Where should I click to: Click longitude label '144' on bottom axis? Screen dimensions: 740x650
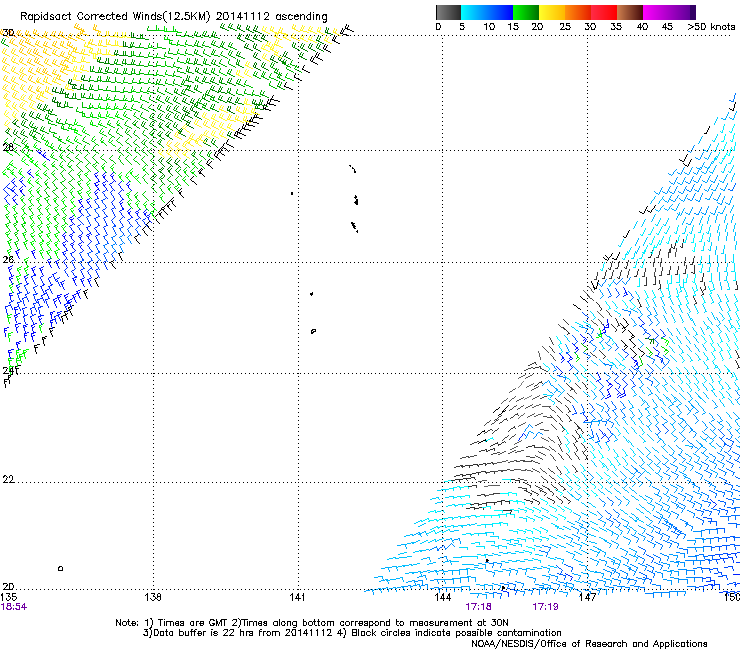442,597
